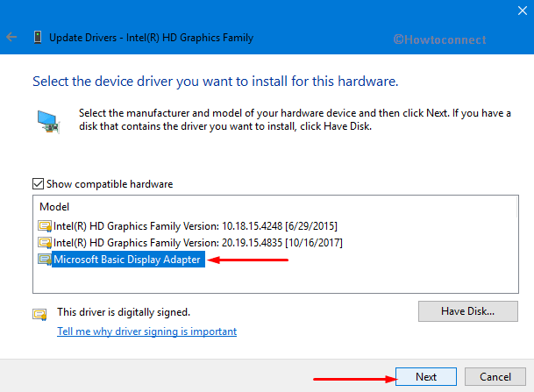Click the Model column header

pos(54,207)
